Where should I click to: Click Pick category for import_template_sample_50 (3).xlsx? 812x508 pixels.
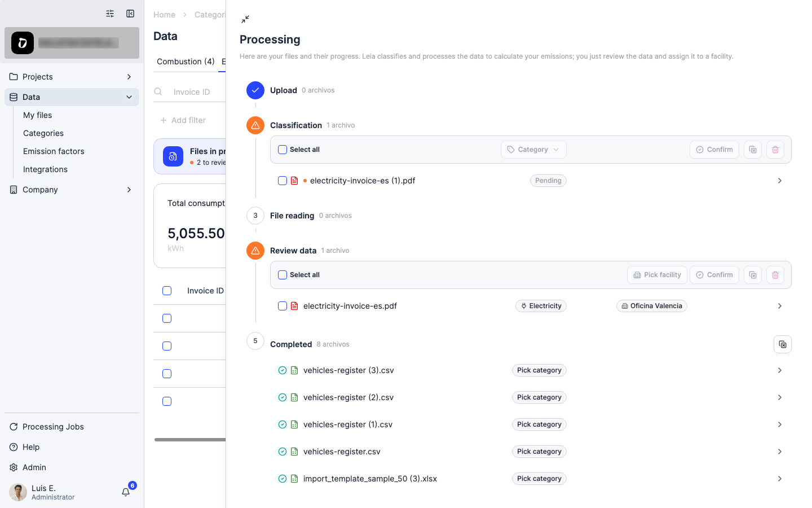click(x=539, y=479)
